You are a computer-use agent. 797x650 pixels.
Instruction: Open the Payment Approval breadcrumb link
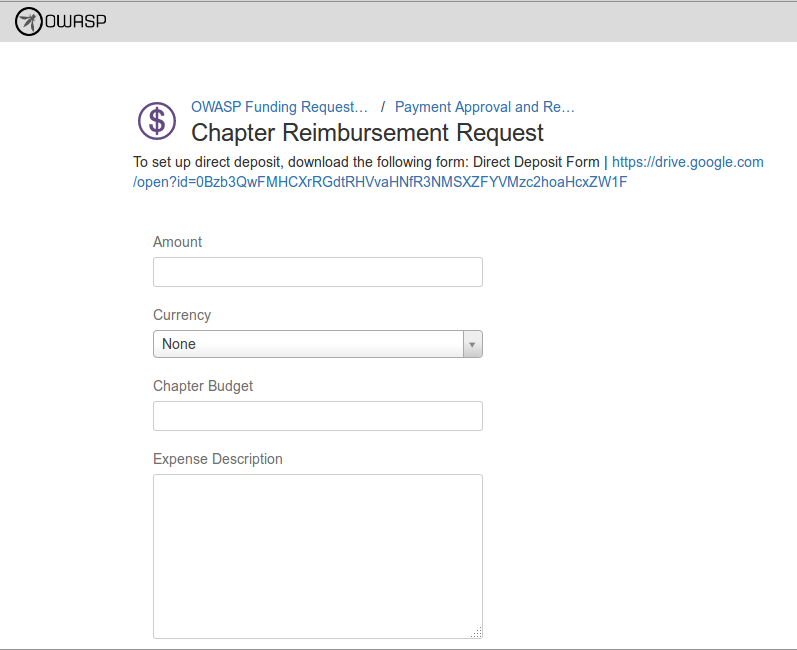(x=484, y=107)
